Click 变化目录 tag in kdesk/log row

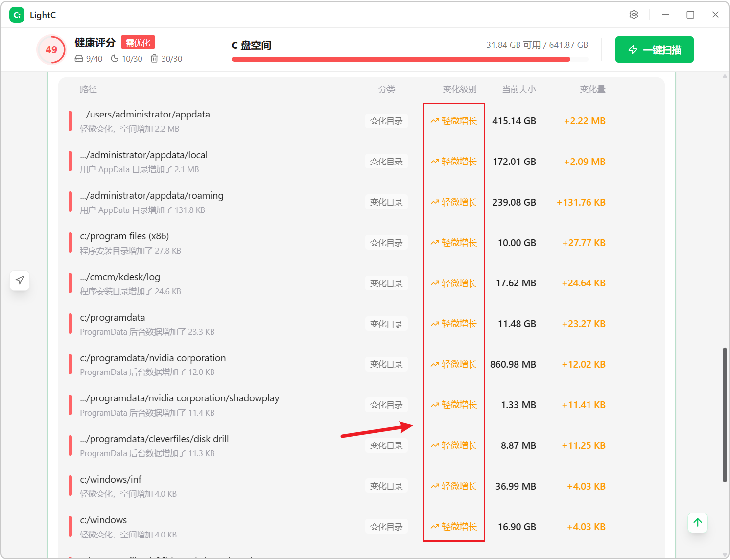pyautogui.click(x=386, y=283)
